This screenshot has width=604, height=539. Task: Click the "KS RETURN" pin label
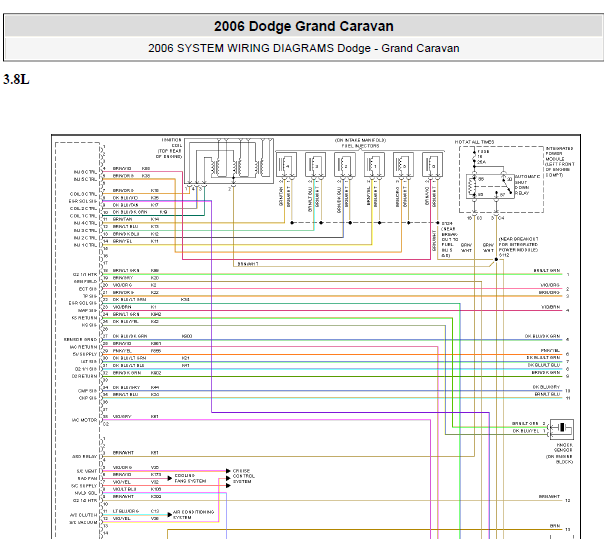(x=84, y=318)
